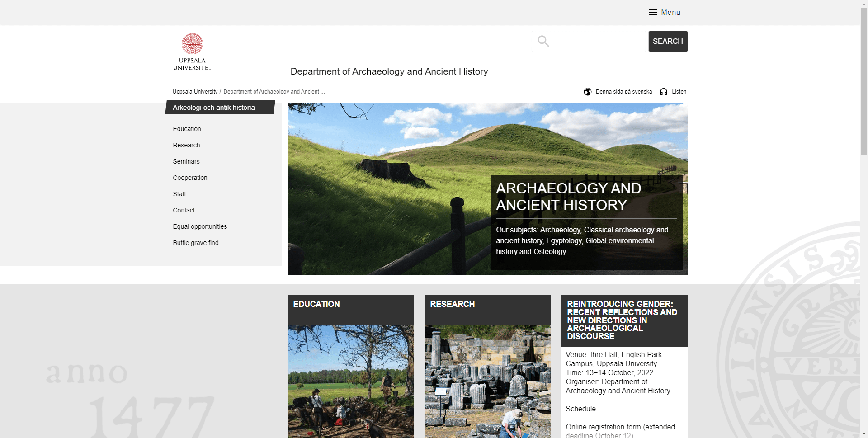Open the Schedule link
This screenshot has width=868, height=438.
coord(580,409)
